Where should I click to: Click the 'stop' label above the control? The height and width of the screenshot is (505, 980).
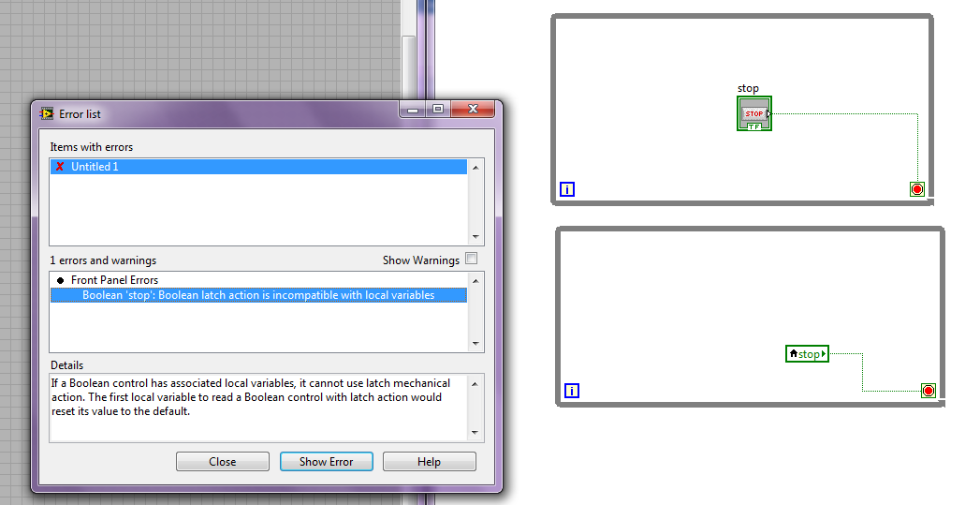748,88
